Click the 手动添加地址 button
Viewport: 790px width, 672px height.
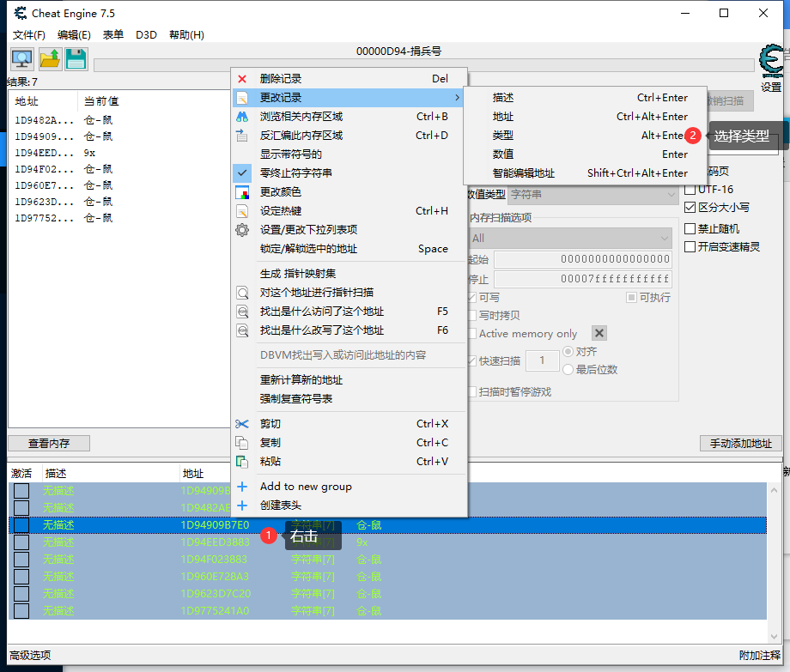740,443
